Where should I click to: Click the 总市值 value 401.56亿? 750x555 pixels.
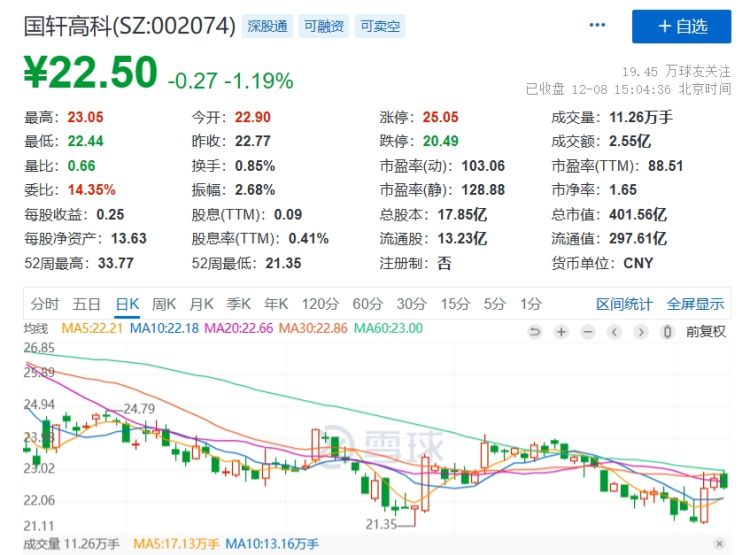pos(638,214)
